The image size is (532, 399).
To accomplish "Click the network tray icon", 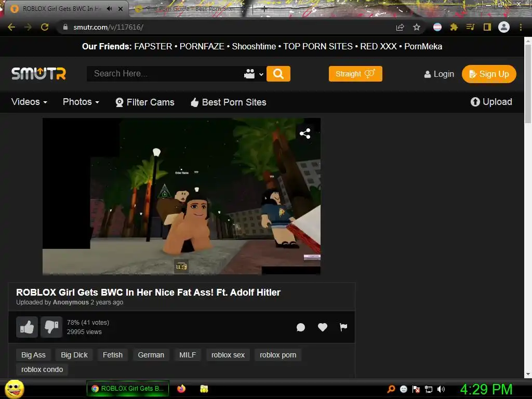I will 429,389.
